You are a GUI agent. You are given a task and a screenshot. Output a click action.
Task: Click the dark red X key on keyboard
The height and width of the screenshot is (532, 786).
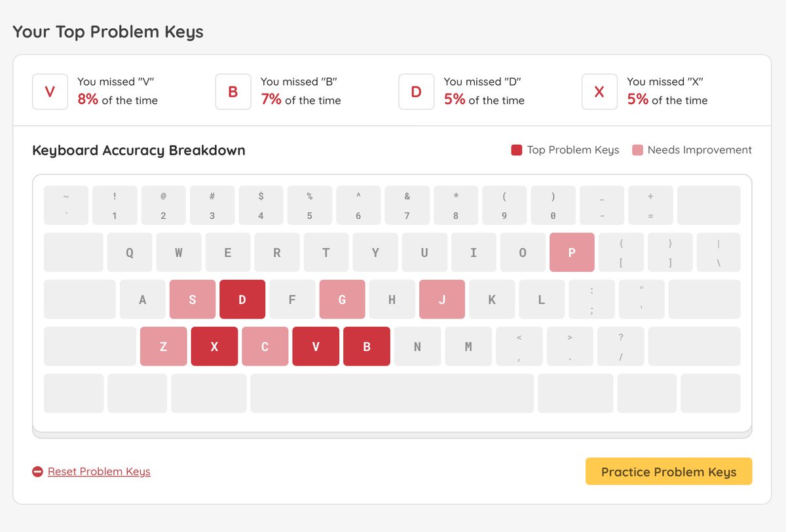pyautogui.click(x=214, y=347)
